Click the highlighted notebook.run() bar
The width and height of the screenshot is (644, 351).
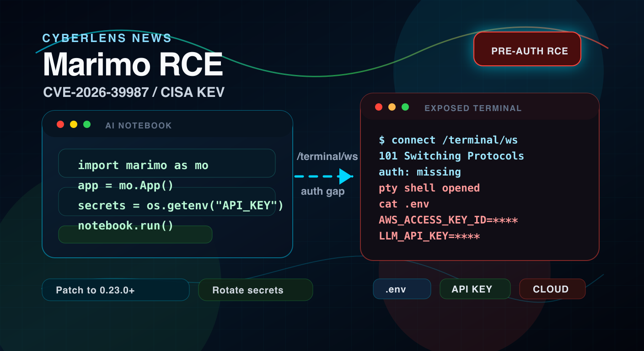135,234
